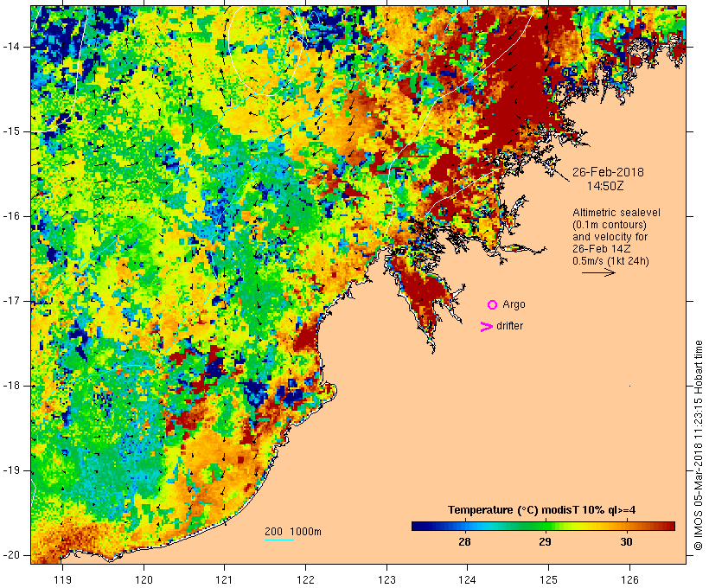Click the magenta Argo circle legend symbol

pyautogui.click(x=493, y=305)
